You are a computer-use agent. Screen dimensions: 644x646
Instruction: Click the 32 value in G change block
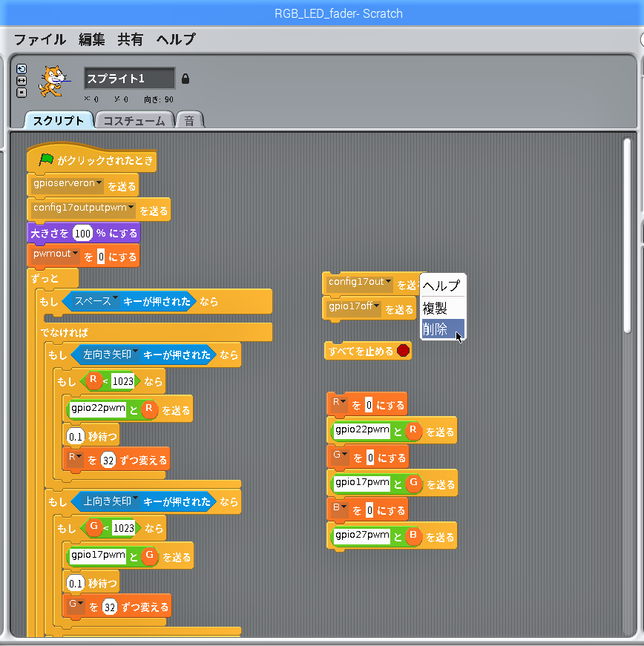110,607
